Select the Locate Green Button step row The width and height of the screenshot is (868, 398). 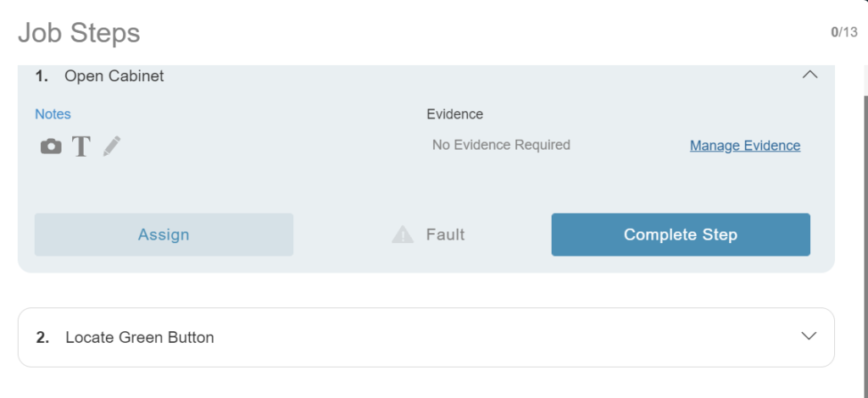click(424, 337)
